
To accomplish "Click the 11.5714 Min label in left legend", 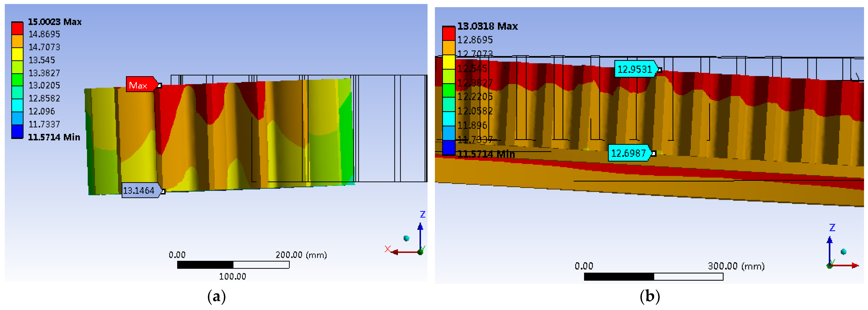I will click(x=54, y=137).
